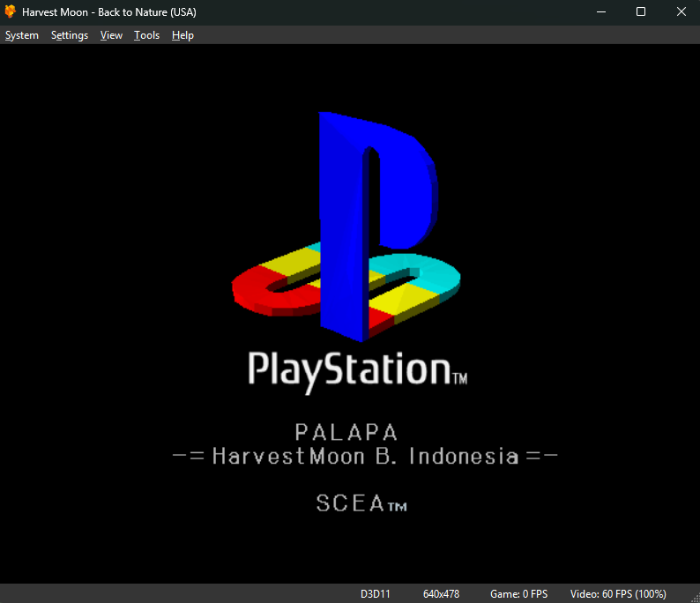The height and width of the screenshot is (603, 700).
Task: Click the DuckStation app icon in title bar
Action: coord(11,11)
